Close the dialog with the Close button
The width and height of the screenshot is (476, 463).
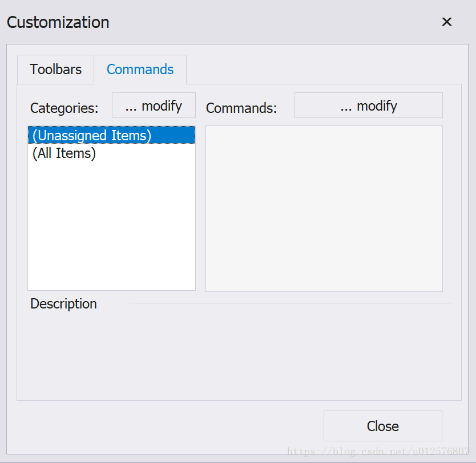[383, 426]
